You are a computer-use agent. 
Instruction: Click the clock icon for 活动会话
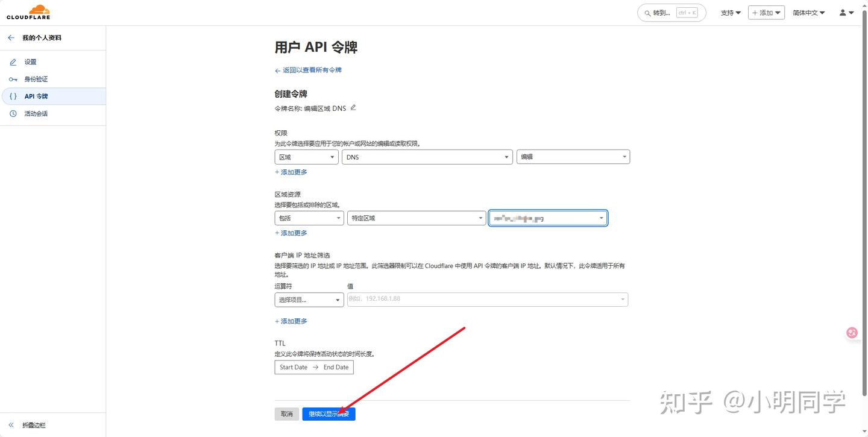[13, 114]
